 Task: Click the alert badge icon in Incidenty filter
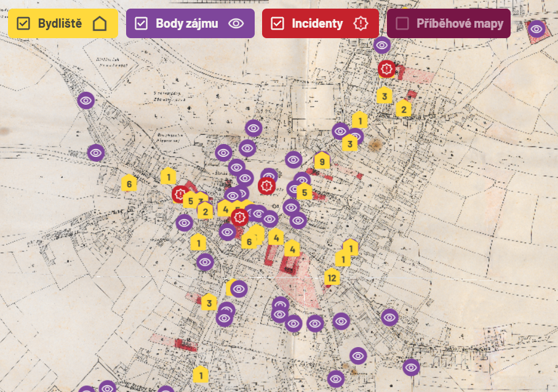(361, 24)
